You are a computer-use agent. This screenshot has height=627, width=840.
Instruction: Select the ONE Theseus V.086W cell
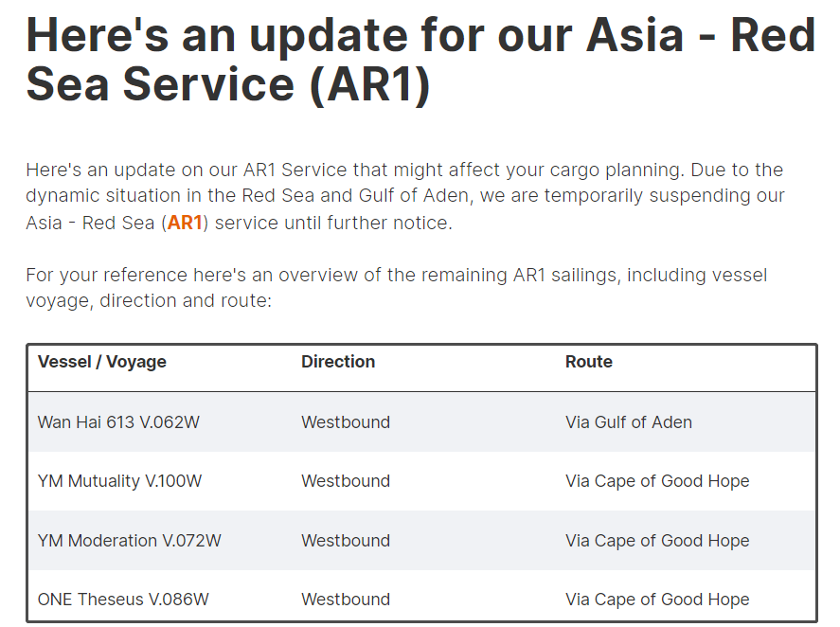click(123, 600)
